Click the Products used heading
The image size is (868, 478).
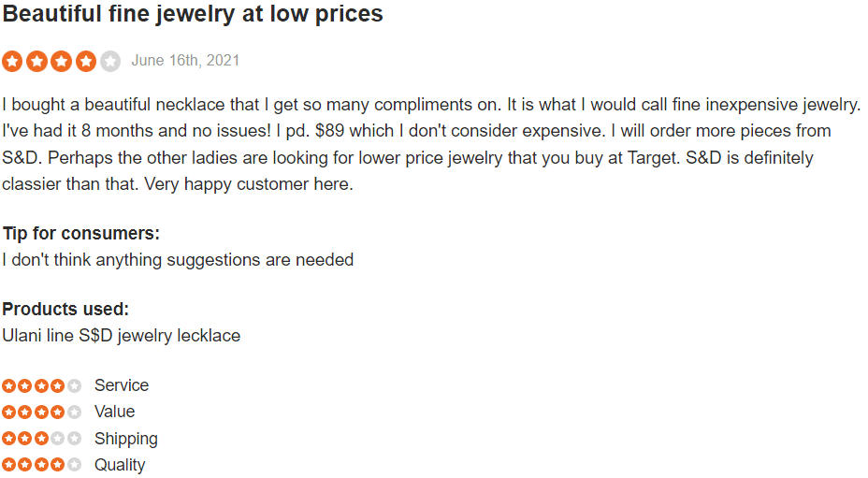point(65,309)
